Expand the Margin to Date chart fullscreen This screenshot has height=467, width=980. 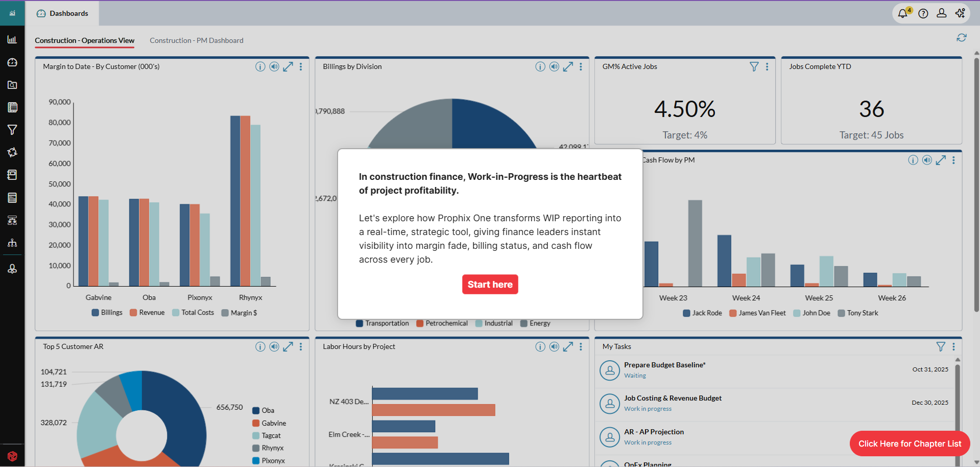pos(288,66)
